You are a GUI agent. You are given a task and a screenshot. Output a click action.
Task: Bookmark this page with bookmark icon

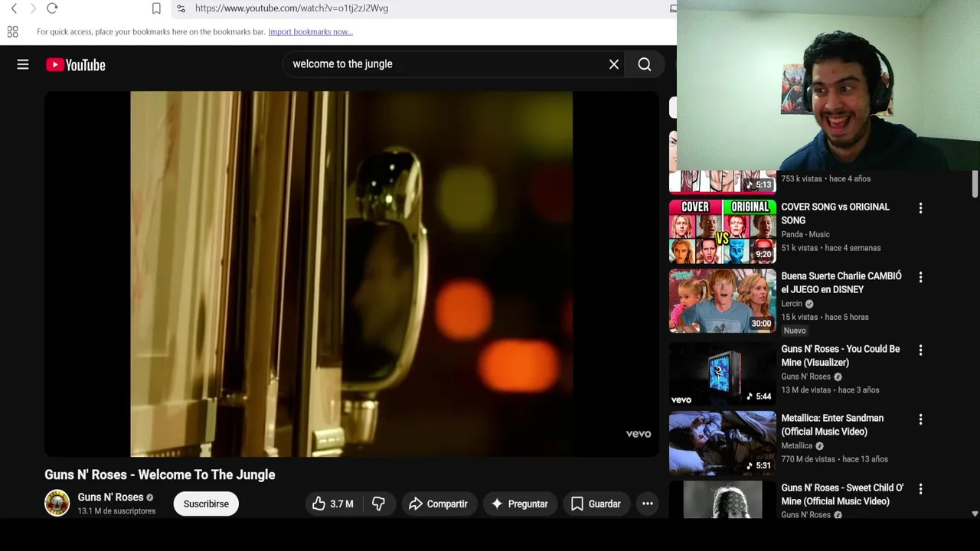coord(156,8)
